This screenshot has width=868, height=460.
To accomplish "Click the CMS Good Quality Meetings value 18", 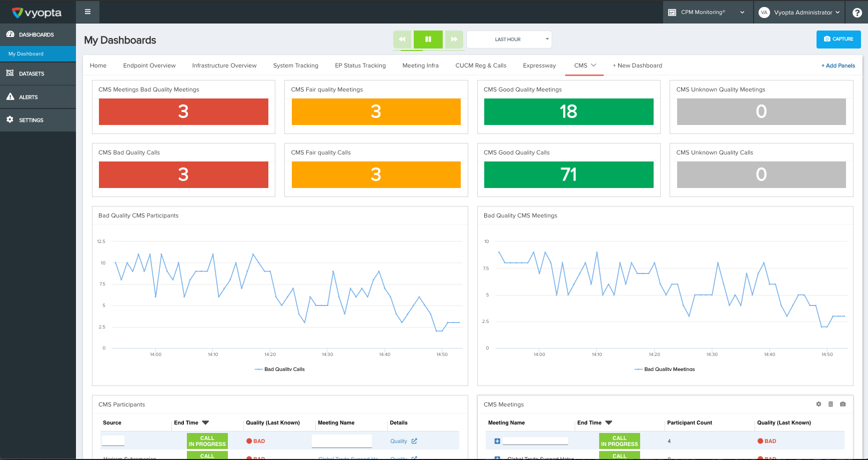I will 569,111.
